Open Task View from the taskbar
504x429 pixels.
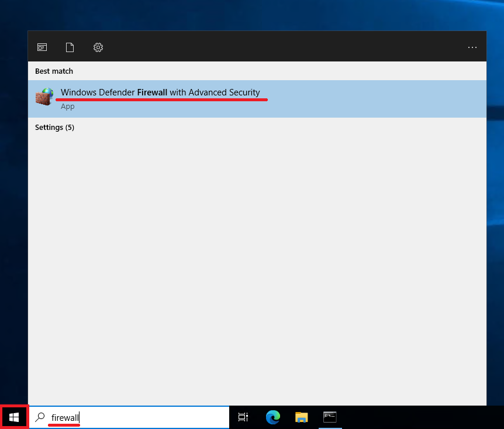[x=243, y=417]
